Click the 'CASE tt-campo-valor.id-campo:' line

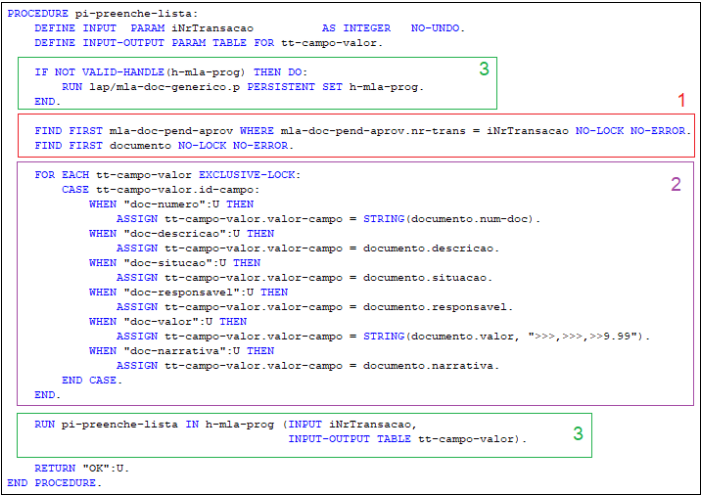(x=161, y=190)
